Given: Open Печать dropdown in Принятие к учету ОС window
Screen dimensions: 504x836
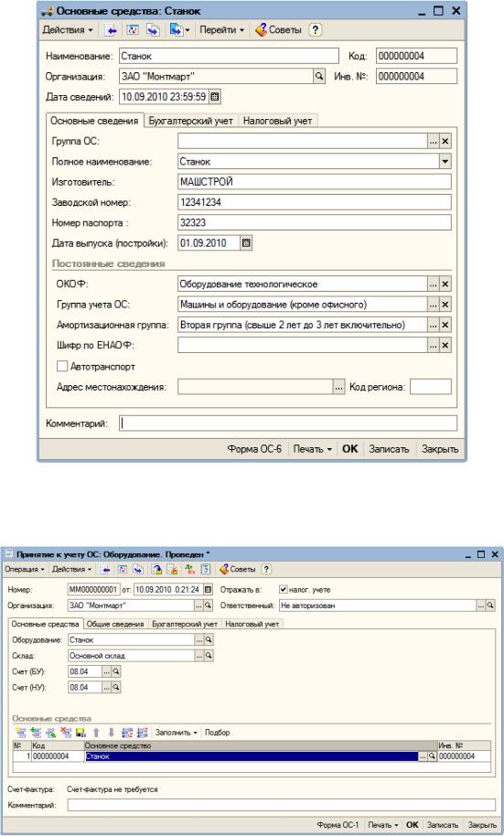Looking at the screenshot, I should click(x=382, y=825).
